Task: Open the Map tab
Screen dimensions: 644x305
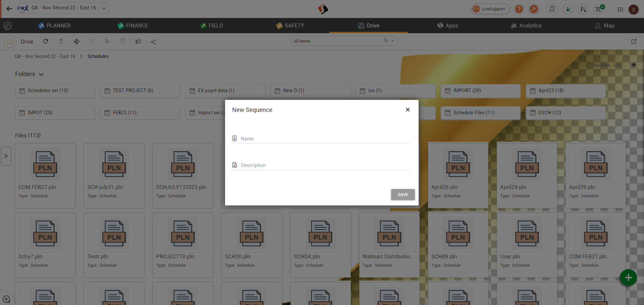Action: [605, 25]
